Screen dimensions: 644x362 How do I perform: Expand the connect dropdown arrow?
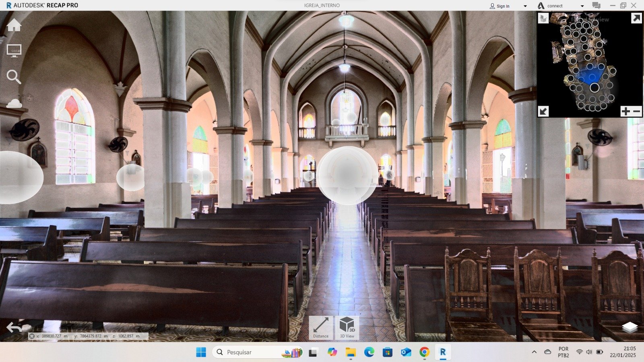pyautogui.click(x=582, y=6)
